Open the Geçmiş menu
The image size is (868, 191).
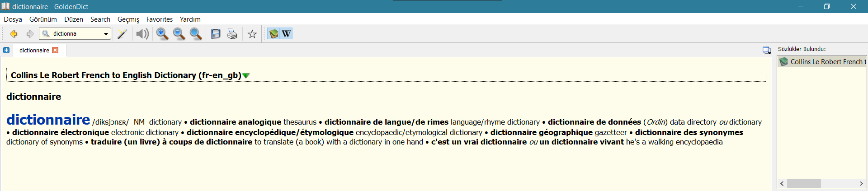point(128,19)
